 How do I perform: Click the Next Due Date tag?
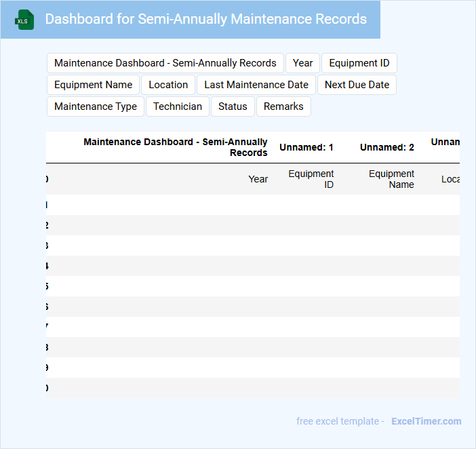click(357, 85)
